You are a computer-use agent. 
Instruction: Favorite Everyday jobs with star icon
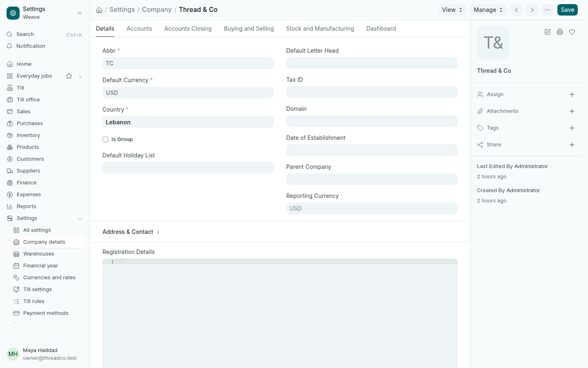point(69,76)
